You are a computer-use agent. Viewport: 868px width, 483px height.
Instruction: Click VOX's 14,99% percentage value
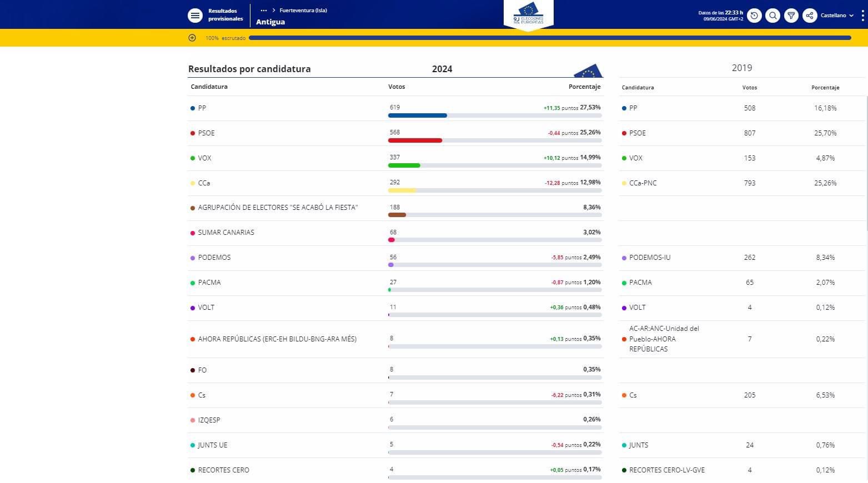tap(590, 157)
